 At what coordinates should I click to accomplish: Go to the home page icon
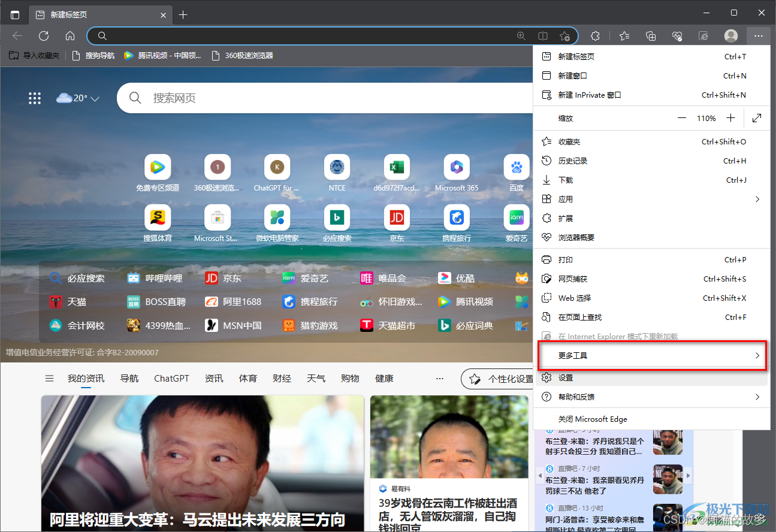[70, 36]
